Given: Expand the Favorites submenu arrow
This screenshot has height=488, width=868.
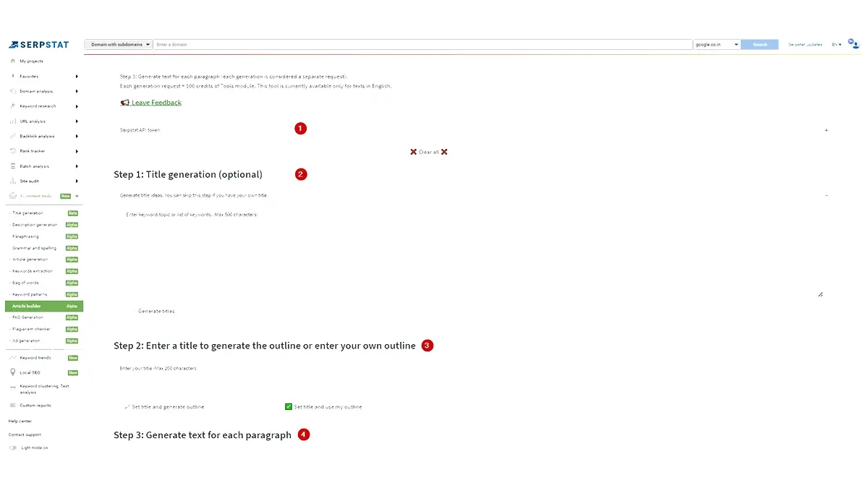Looking at the screenshot, I should [x=77, y=76].
